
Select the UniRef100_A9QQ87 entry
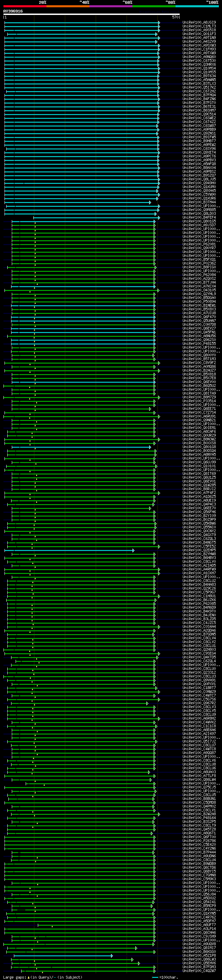point(199,753)
